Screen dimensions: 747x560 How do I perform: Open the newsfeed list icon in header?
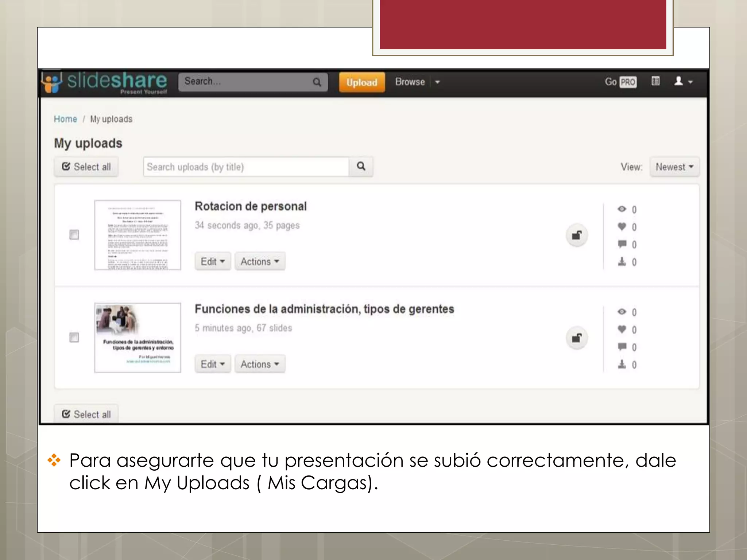tap(655, 81)
